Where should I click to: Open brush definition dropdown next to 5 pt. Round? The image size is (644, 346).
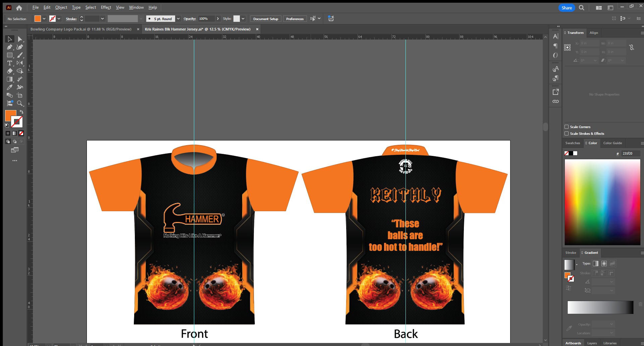[178, 19]
